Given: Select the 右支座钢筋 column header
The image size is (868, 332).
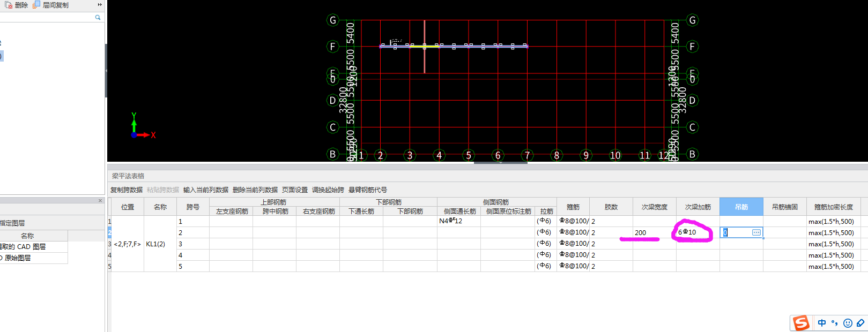Looking at the screenshot, I should tap(318, 212).
